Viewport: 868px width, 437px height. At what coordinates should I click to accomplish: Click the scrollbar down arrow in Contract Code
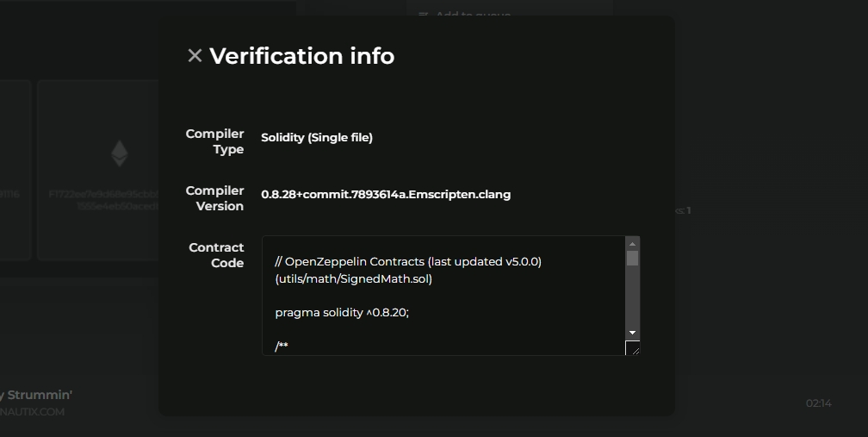click(x=633, y=333)
